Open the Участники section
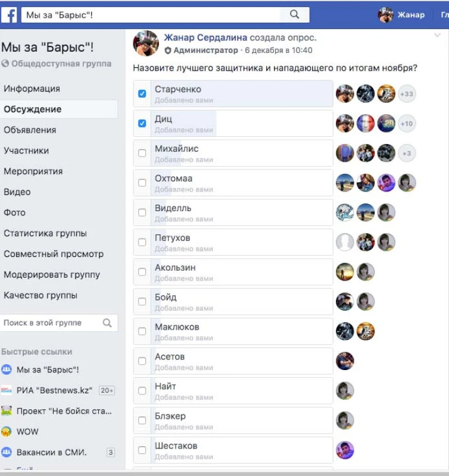 point(26,151)
